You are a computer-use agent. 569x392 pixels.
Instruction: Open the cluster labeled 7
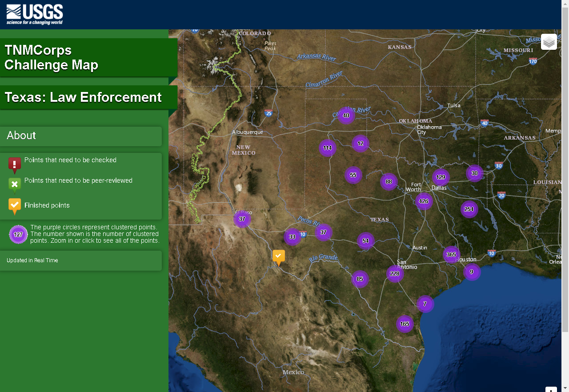(425, 304)
